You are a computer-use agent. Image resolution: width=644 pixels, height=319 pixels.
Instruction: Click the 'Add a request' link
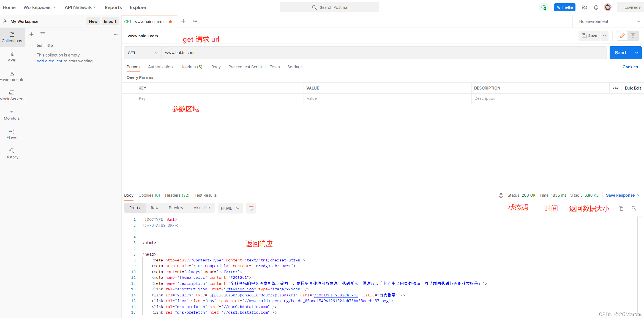[x=50, y=61]
